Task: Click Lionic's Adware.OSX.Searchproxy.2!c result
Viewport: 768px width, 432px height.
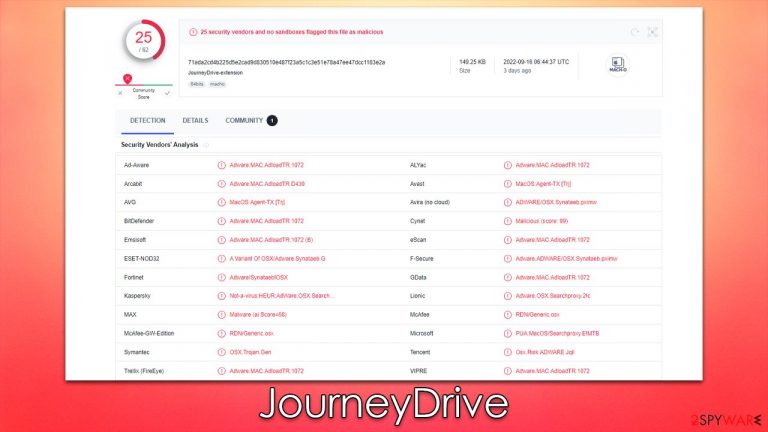Action: point(552,296)
